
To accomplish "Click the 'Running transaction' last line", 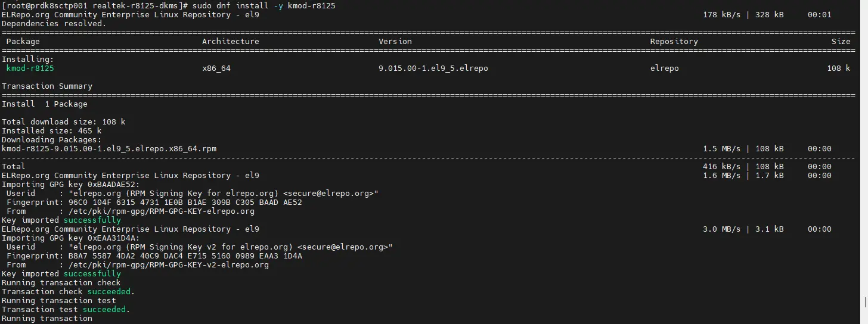I will 47,319.
